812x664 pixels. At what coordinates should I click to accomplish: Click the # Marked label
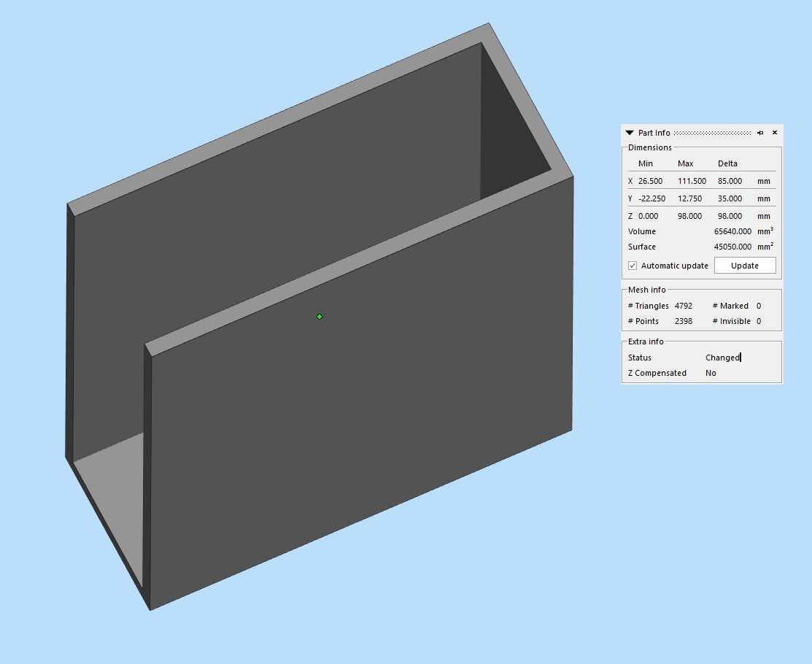pos(730,306)
